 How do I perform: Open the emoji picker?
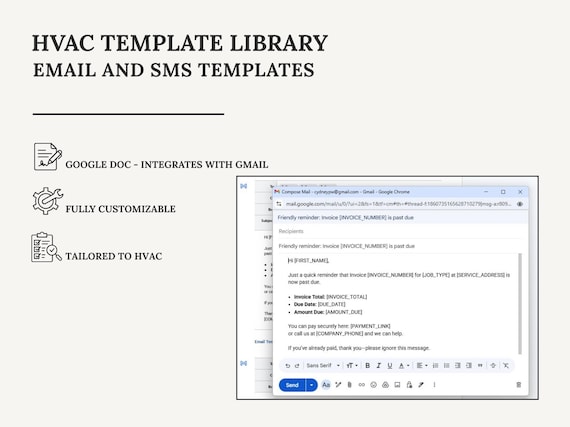pos(373,385)
